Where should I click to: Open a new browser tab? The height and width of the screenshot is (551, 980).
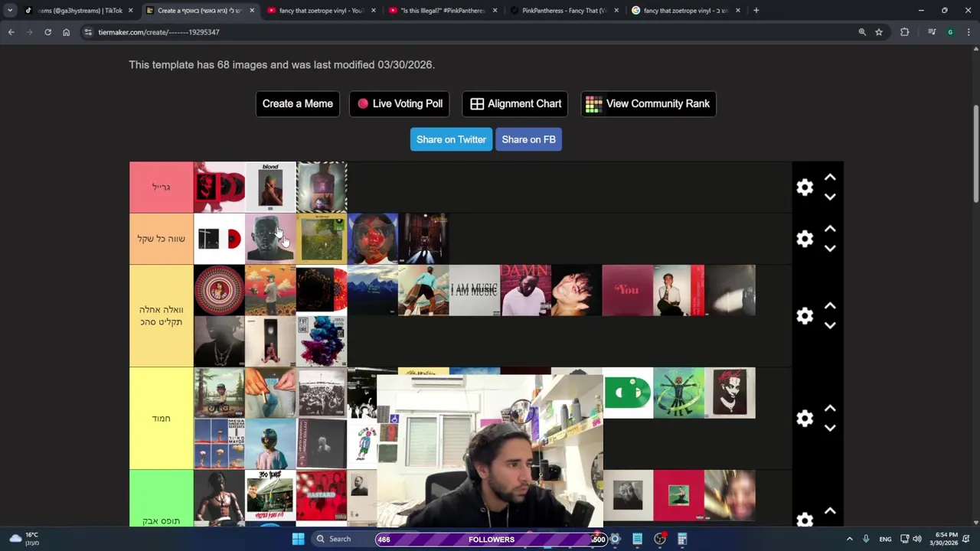click(x=756, y=11)
